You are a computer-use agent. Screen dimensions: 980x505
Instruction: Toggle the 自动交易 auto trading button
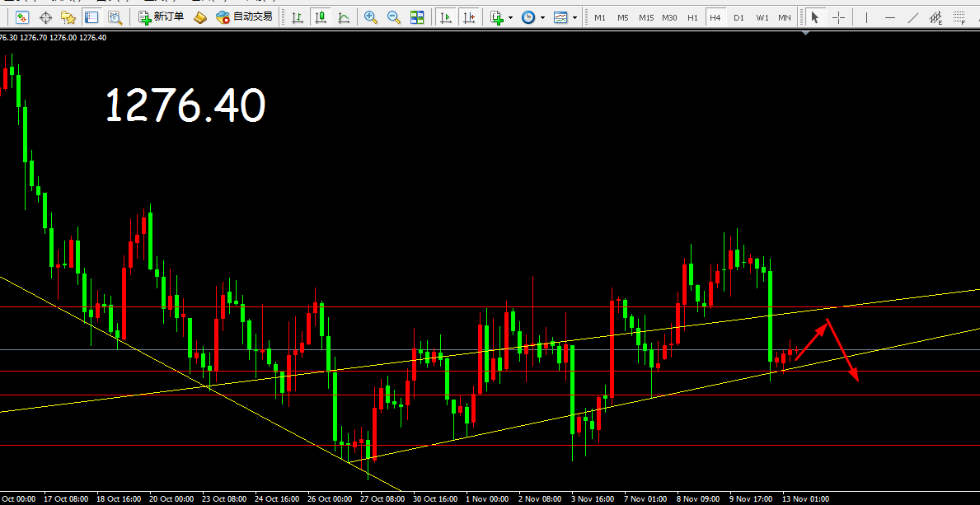click(x=244, y=16)
